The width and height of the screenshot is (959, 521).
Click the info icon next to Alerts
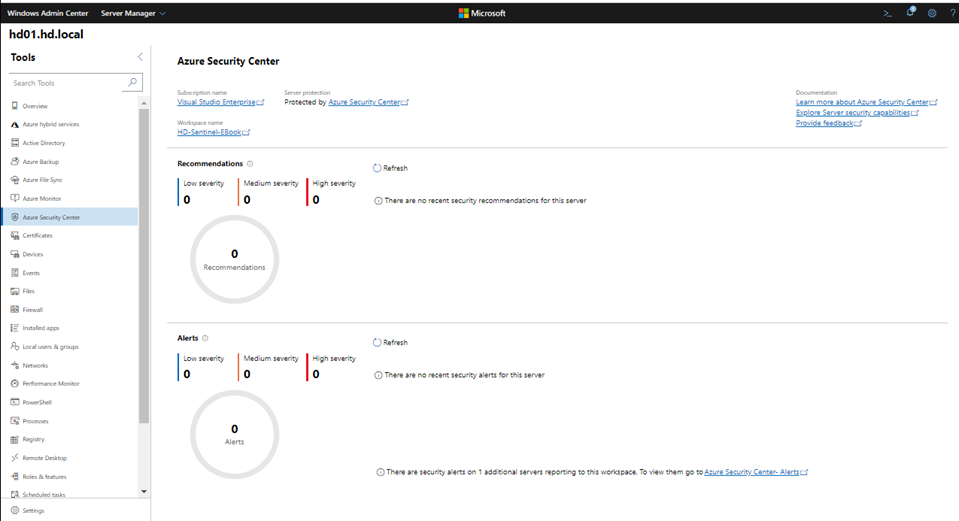[x=205, y=338]
